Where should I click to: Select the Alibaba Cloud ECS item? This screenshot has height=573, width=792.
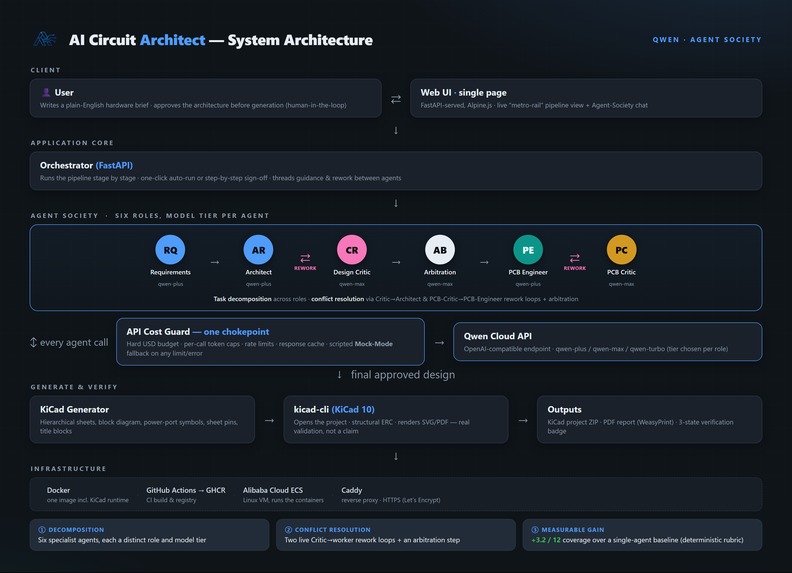[283, 495]
